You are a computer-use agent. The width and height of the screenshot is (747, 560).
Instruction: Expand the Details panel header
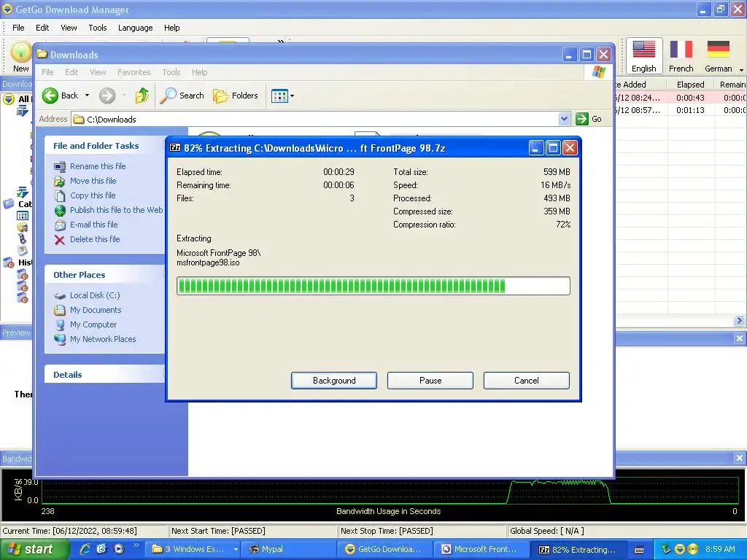[105, 375]
